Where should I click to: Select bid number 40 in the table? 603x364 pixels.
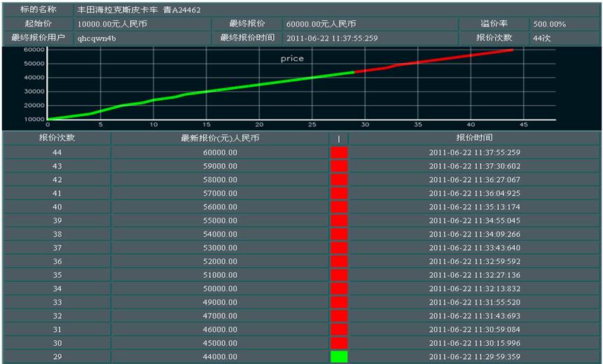click(x=57, y=206)
